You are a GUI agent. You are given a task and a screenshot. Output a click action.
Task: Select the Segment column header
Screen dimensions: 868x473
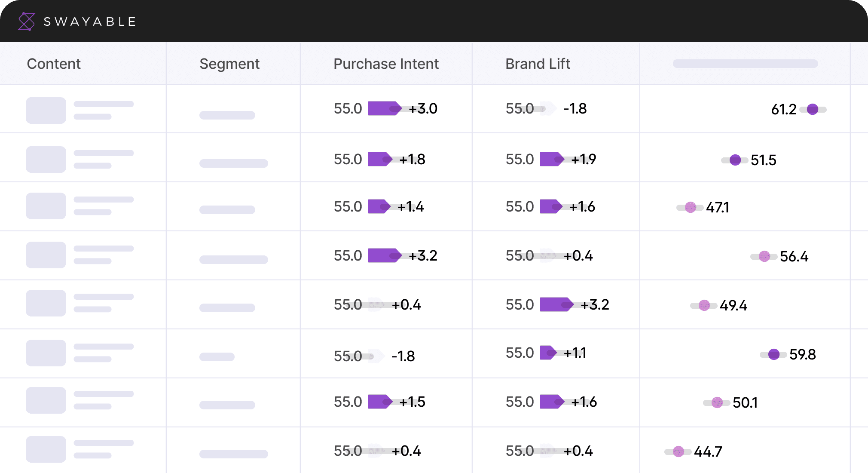point(229,64)
